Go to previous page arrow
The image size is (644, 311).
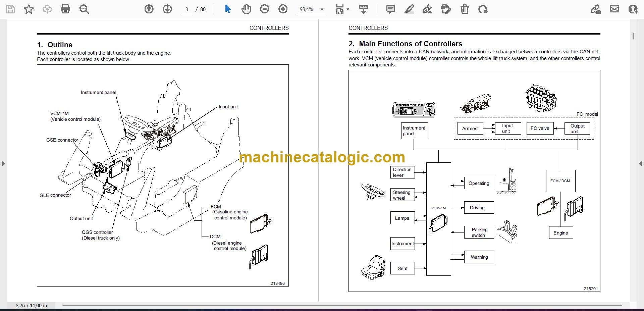coord(149,9)
